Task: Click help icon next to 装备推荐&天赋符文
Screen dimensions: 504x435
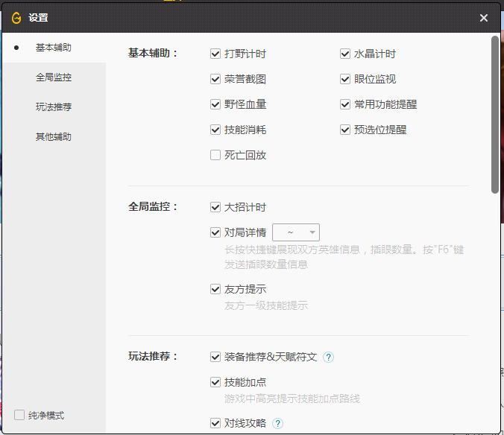Action: pyautogui.click(x=329, y=357)
